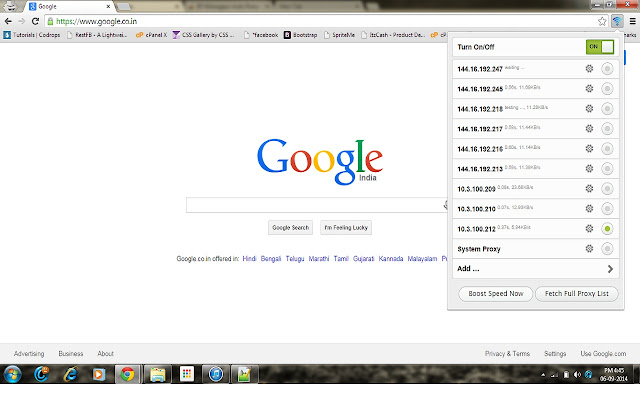Click the Google search input field
This screenshot has height=400, width=640.
click(x=316, y=205)
